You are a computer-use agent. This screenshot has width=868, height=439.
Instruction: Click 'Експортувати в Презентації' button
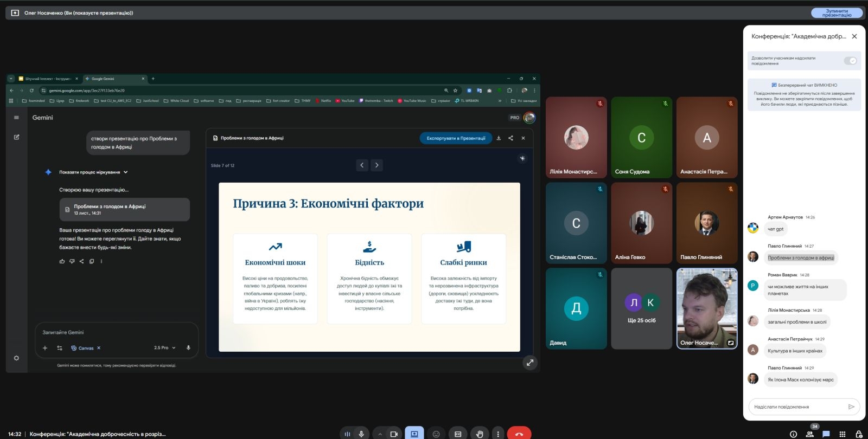pyautogui.click(x=456, y=138)
